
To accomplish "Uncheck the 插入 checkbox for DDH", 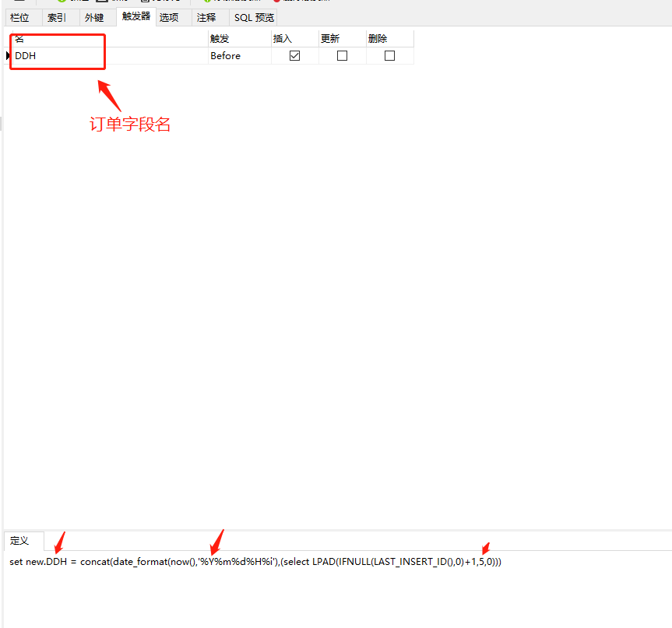I will pos(294,56).
